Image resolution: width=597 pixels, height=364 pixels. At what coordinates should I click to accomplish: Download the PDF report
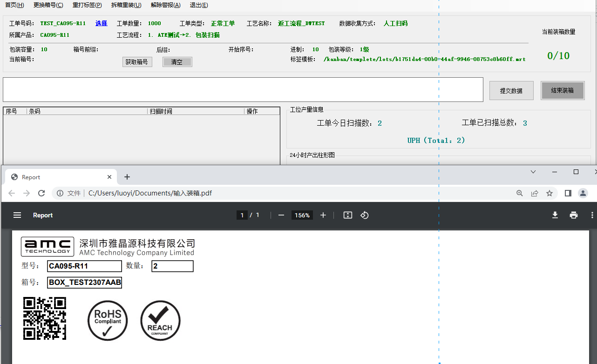555,215
